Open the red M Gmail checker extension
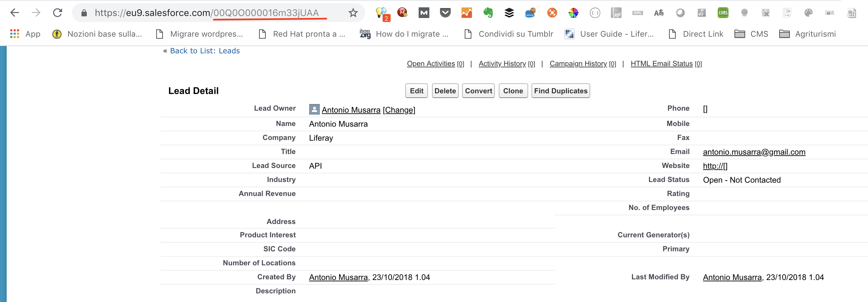 pos(402,13)
